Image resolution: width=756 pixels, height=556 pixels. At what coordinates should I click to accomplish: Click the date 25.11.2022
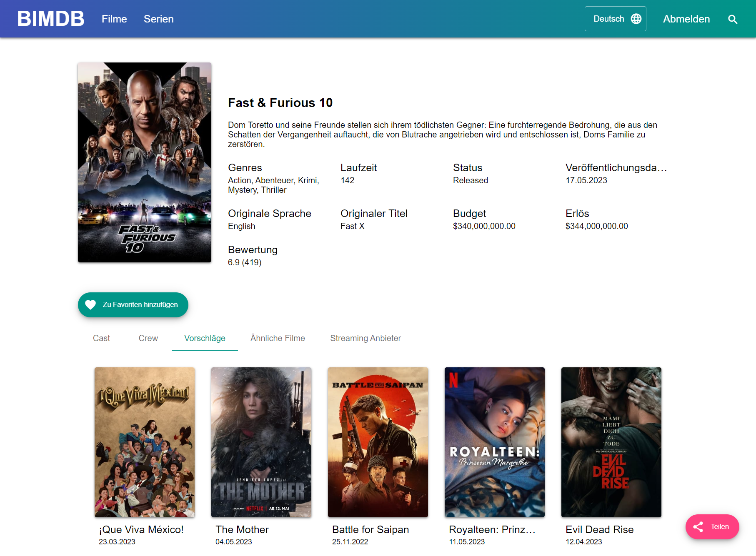tap(350, 542)
